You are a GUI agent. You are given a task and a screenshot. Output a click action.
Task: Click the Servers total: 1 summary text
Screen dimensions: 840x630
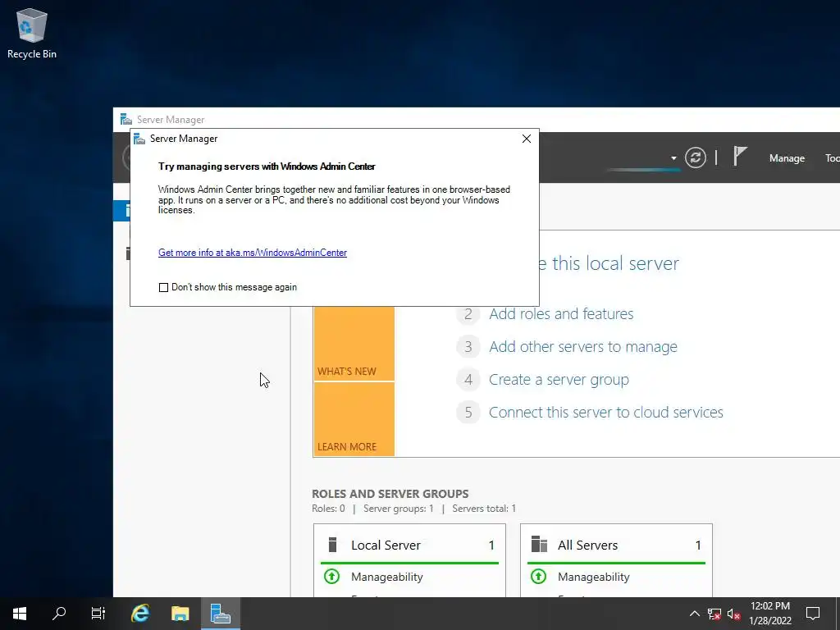click(484, 509)
